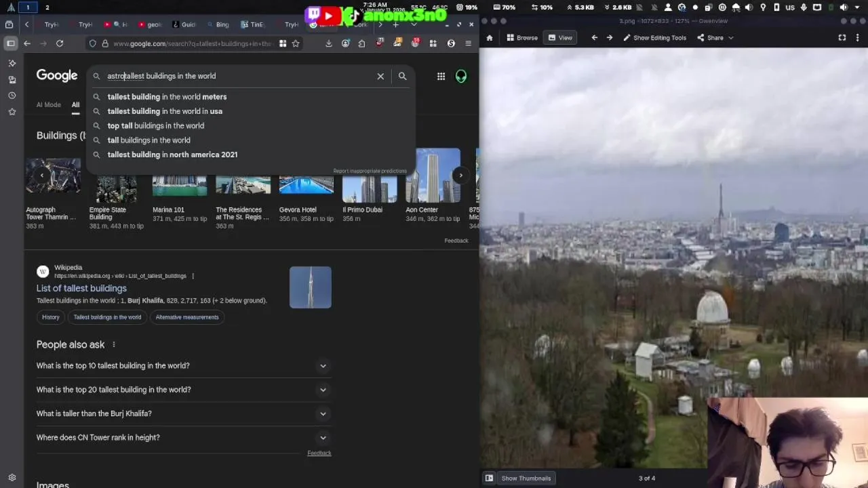This screenshot has width=868, height=488.
Task: Click into the Google search text field
Action: click(237, 76)
